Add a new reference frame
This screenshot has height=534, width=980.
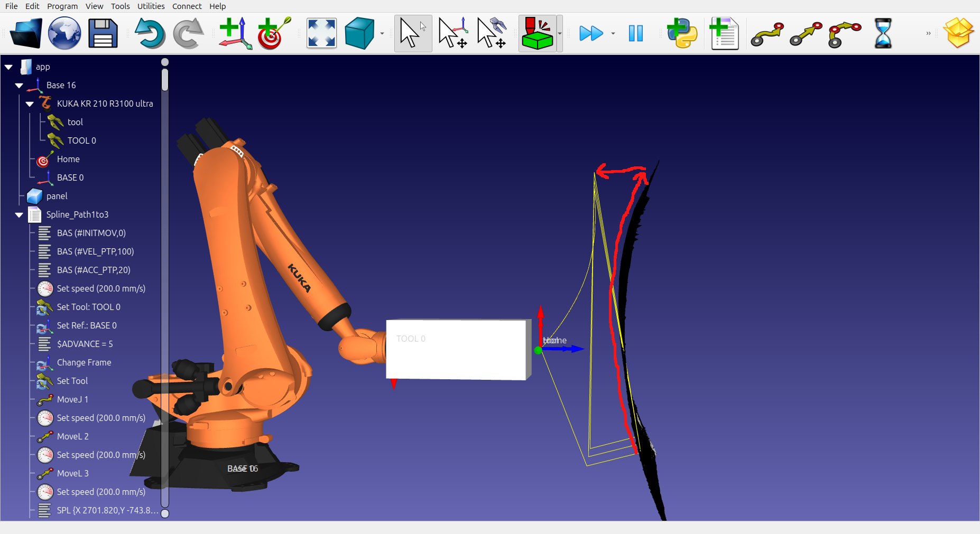point(235,33)
